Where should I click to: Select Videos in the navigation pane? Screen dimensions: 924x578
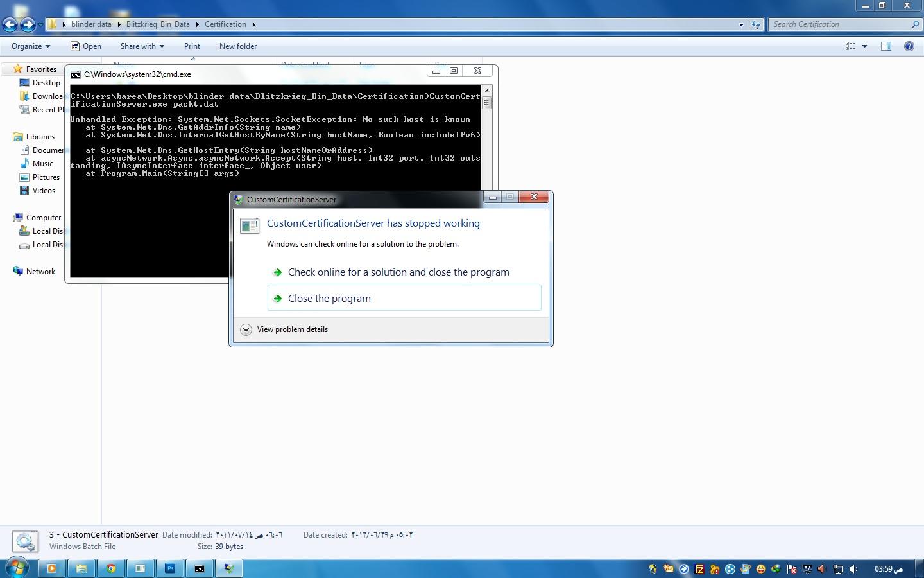point(44,191)
